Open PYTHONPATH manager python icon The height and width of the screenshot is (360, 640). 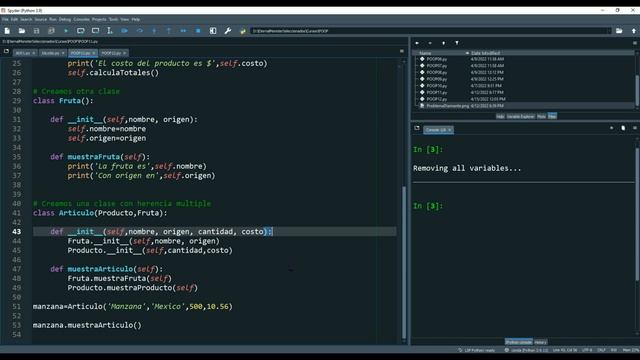pyautogui.click(x=242, y=31)
